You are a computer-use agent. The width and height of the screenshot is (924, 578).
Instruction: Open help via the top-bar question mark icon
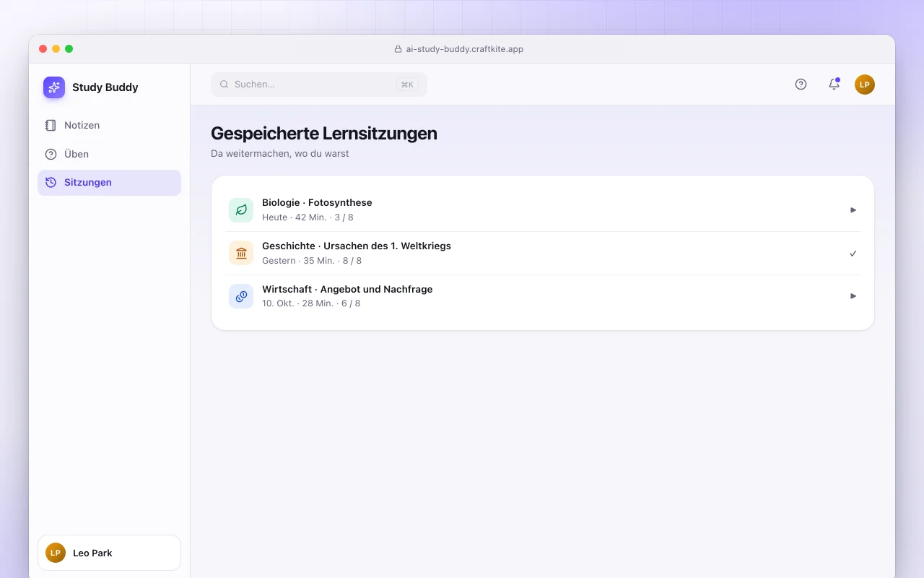tap(801, 85)
